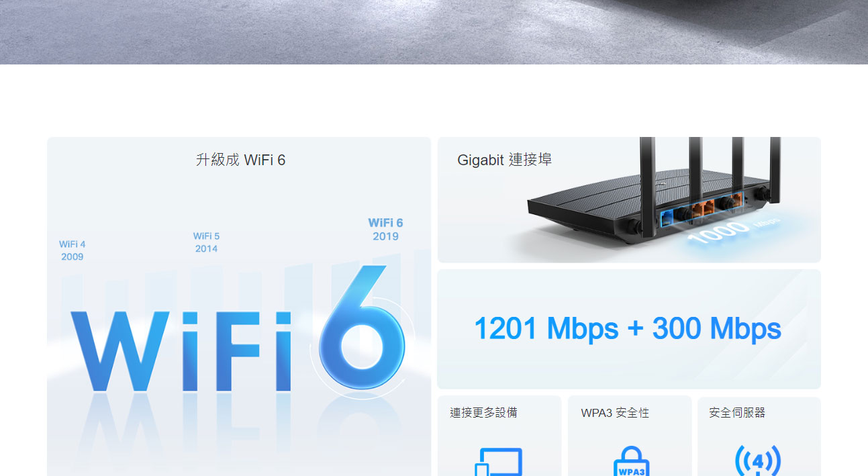Click the Gigabit 連接埠 heading

pyautogui.click(x=504, y=160)
